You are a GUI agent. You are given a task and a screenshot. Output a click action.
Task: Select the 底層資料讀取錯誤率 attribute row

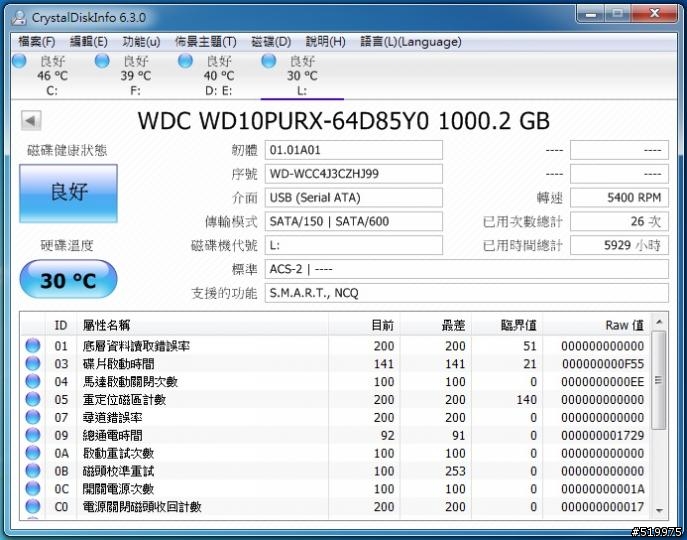click(336, 346)
